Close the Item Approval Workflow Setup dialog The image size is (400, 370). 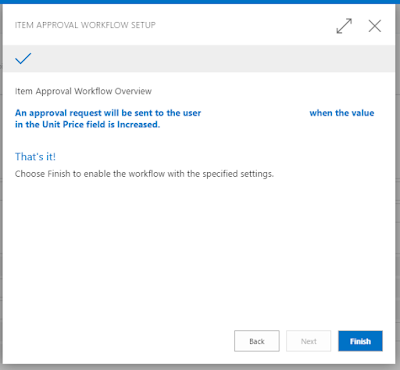375,26
